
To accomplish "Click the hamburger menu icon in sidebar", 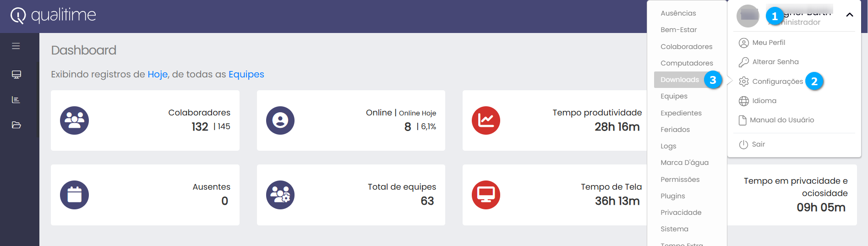I will pos(16,46).
